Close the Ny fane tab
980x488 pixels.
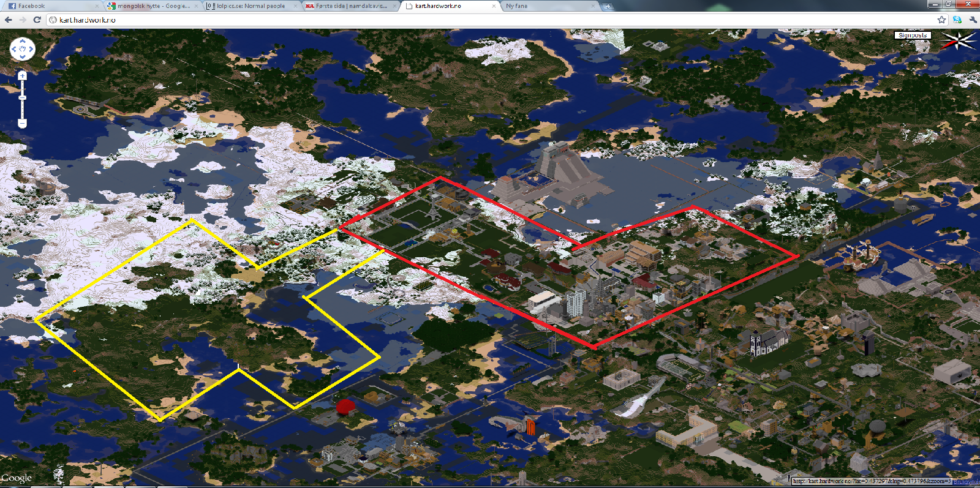point(593,6)
